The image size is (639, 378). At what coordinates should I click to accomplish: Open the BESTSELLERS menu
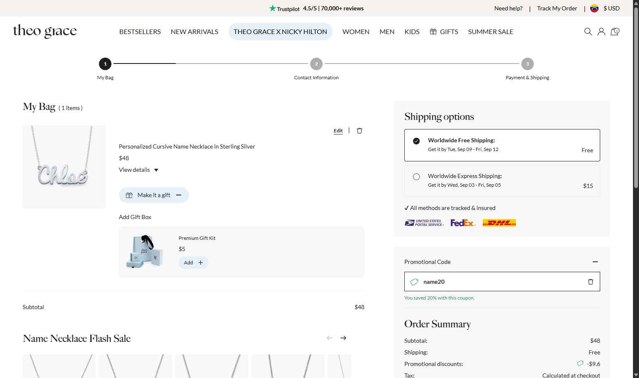140,31
